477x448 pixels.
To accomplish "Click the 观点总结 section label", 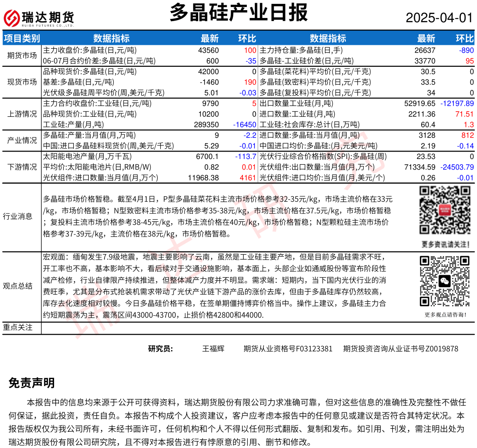I will tap(18, 286).
